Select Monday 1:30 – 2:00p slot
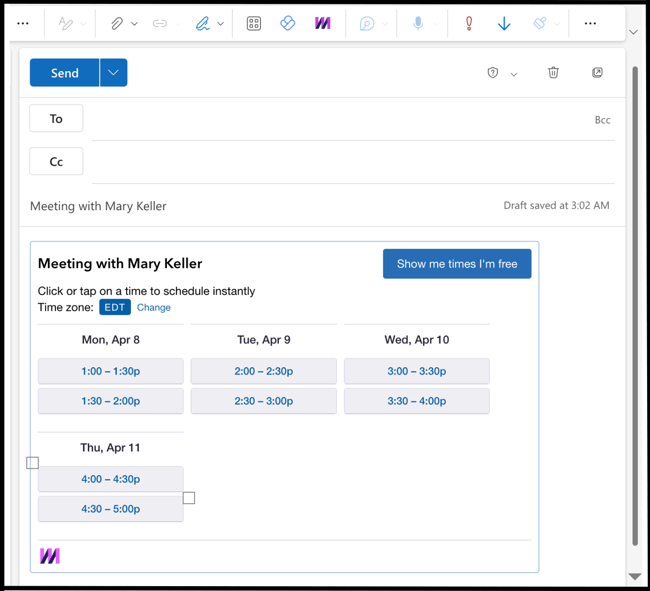650x591 pixels. point(111,401)
